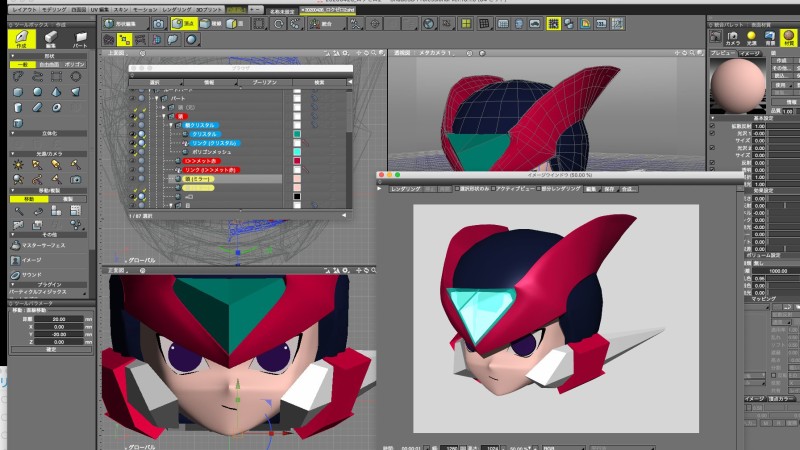
Task: Choose the sphere primitive shape tool
Action: click(37, 90)
